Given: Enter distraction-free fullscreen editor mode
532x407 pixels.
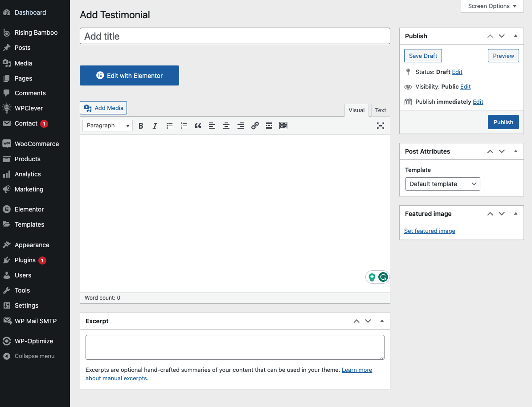Looking at the screenshot, I should point(381,126).
